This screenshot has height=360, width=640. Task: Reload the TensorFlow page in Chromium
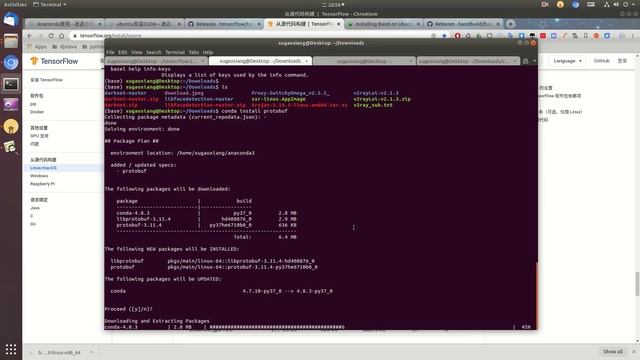pos(51,36)
